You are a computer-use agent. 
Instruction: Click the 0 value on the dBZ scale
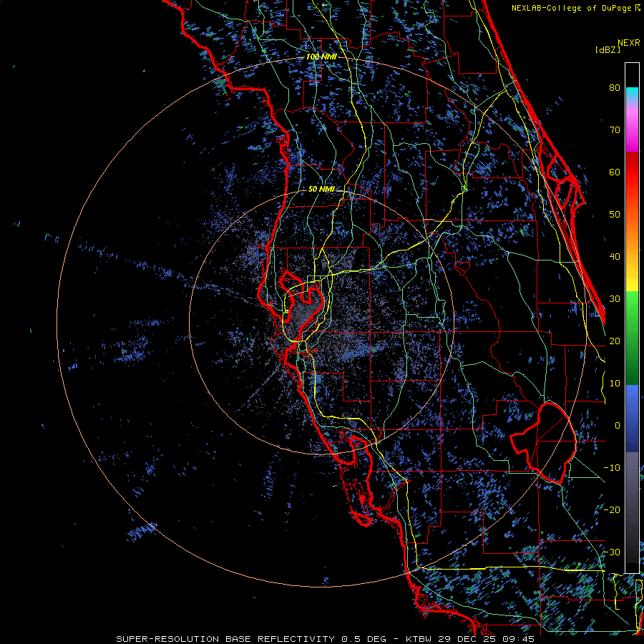coord(617,426)
